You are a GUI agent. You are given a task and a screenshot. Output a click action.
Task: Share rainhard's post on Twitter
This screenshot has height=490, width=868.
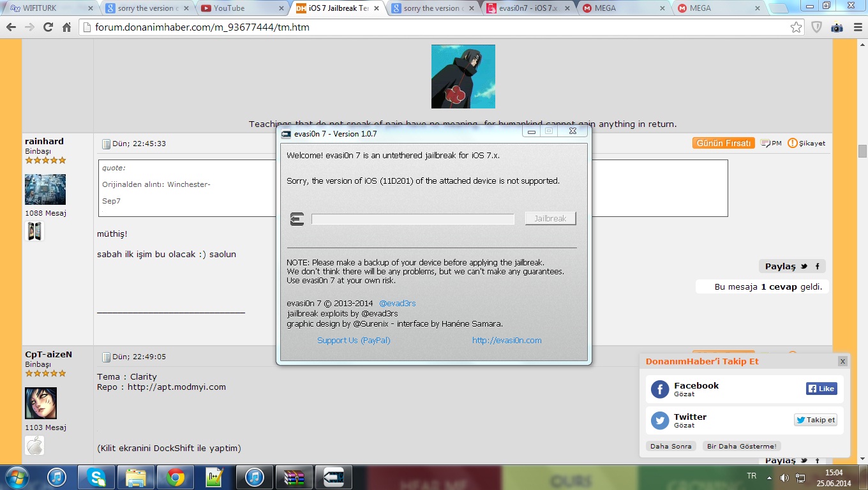pos(804,266)
